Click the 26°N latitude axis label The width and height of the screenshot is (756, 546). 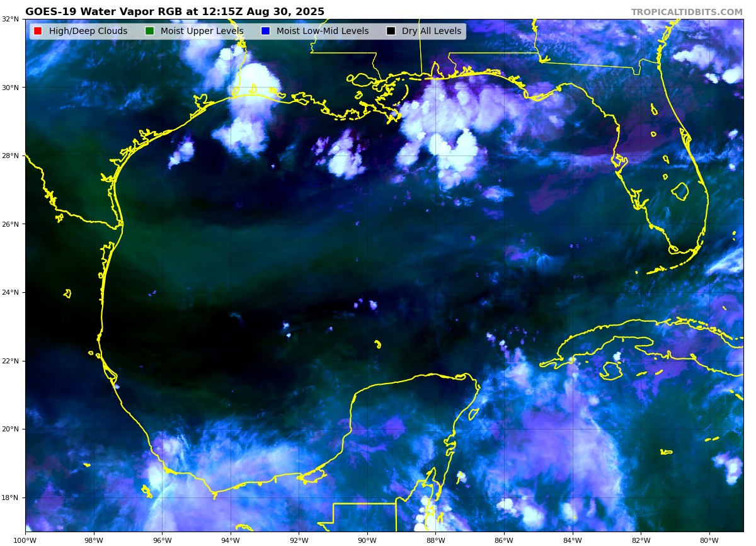[x=13, y=224]
